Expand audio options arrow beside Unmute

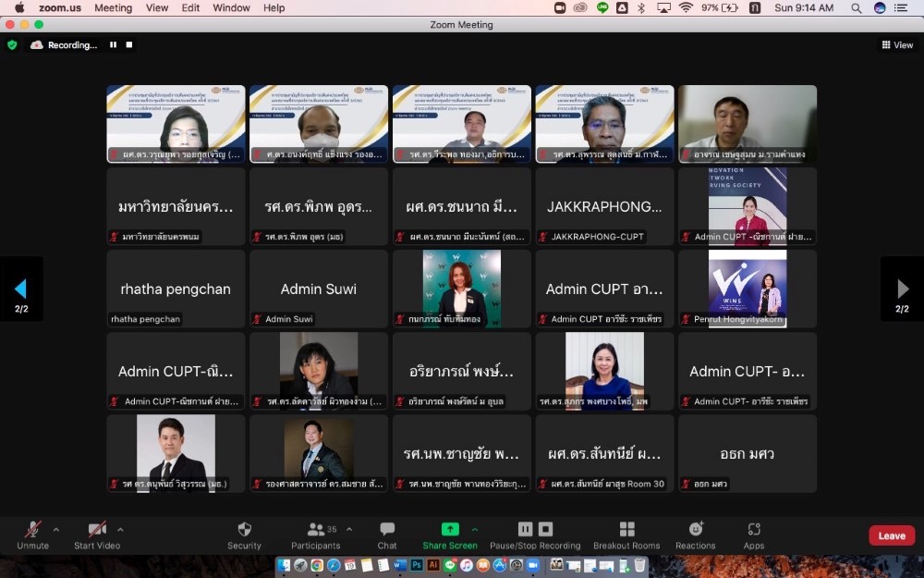click(55, 530)
